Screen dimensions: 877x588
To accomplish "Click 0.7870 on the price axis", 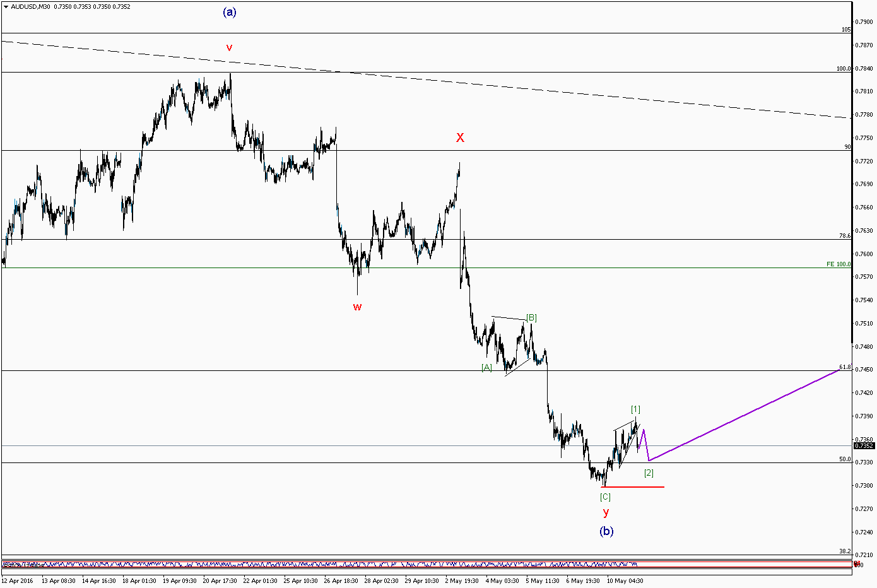I will point(864,45).
